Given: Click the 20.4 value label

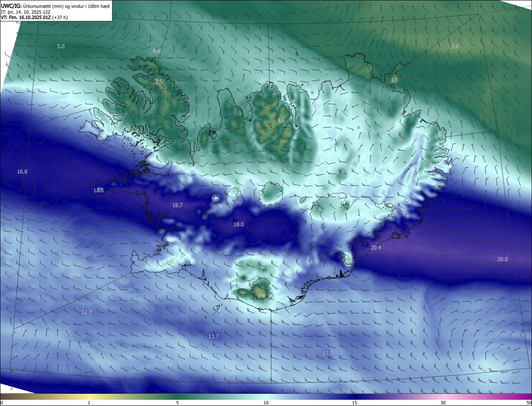Looking at the screenshot, I should 376,247.
